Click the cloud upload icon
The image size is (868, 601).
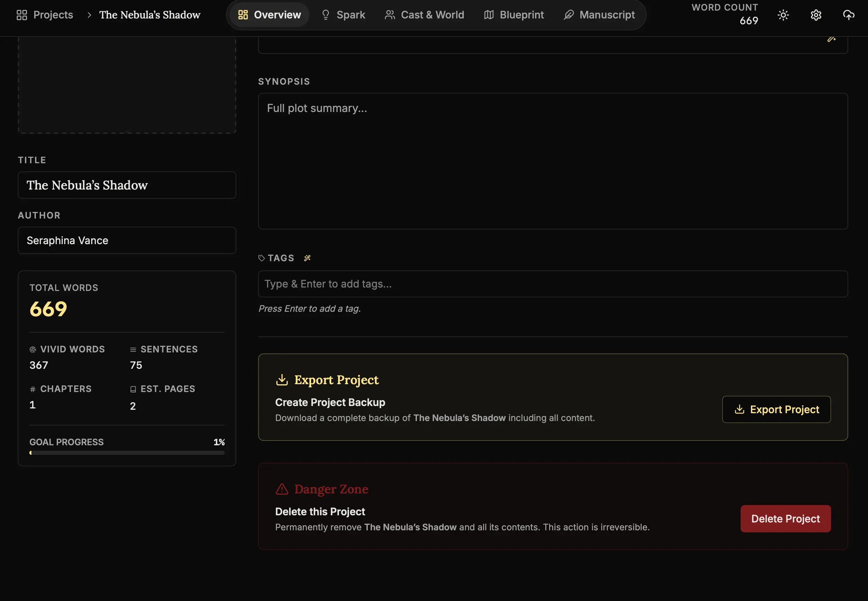tap(849, 15)
